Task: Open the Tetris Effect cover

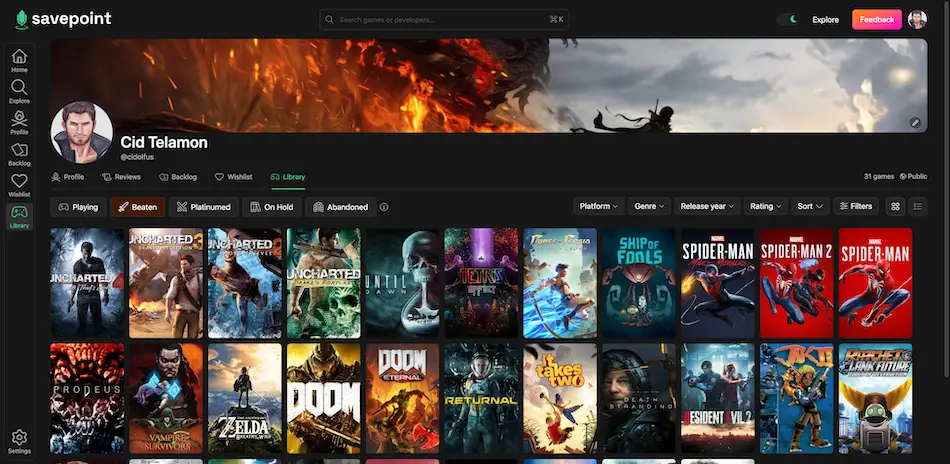Action: pyautogui.click(x=481, y=283)
